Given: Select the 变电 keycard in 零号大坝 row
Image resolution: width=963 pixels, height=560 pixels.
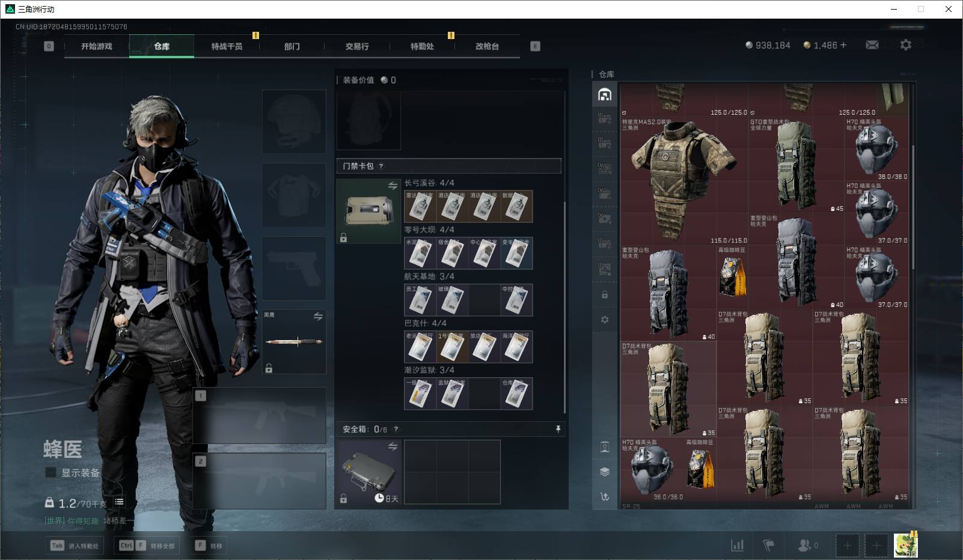Looking at the screenshot, I should [x=516, y=253].
